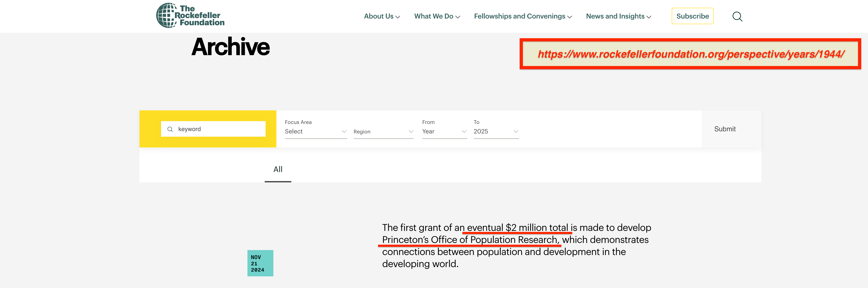Focus the keyword search input
This screenshot has width=868, height=288.
pyautogui.click(x=213, y=129)
